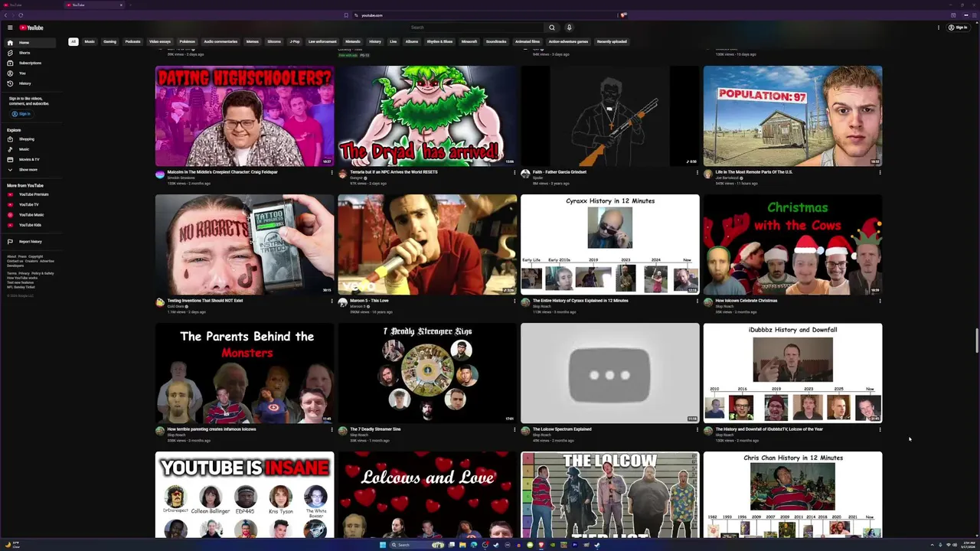Click the magnifier search button
Image resolution: width=980 pixels, height=551 pixels.
tap(551, 28)
